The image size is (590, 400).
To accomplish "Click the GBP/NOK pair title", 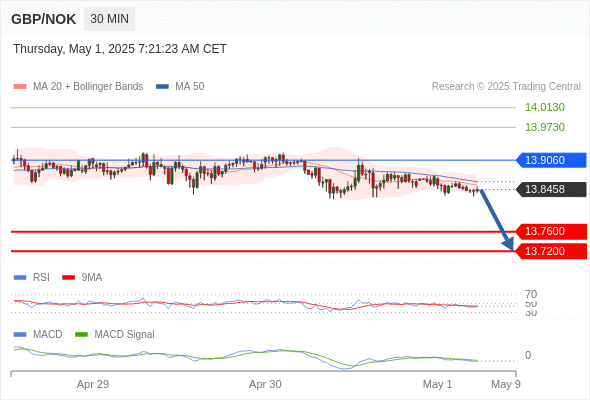I will click(x=44, y=19).
